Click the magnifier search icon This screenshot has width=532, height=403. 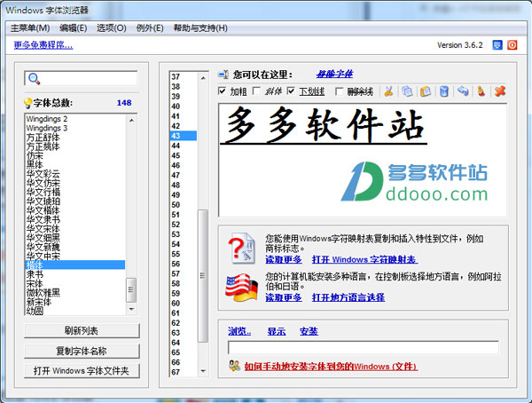35,79
